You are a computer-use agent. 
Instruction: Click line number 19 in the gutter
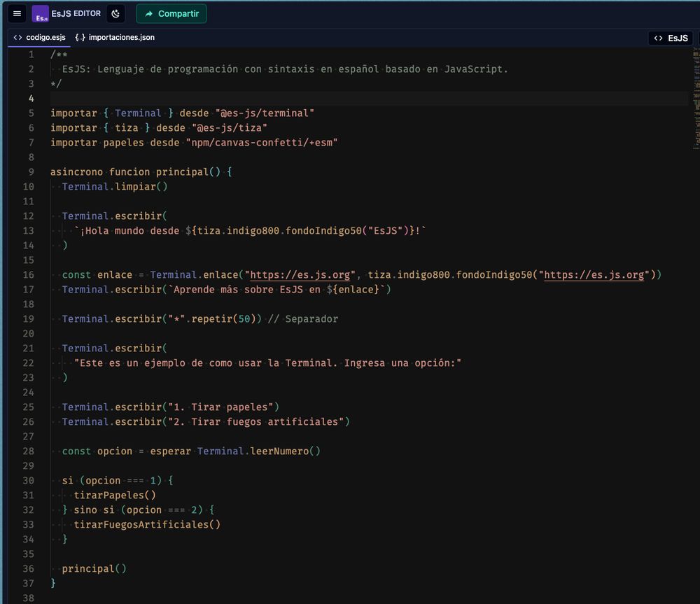[x=28, y=318]
